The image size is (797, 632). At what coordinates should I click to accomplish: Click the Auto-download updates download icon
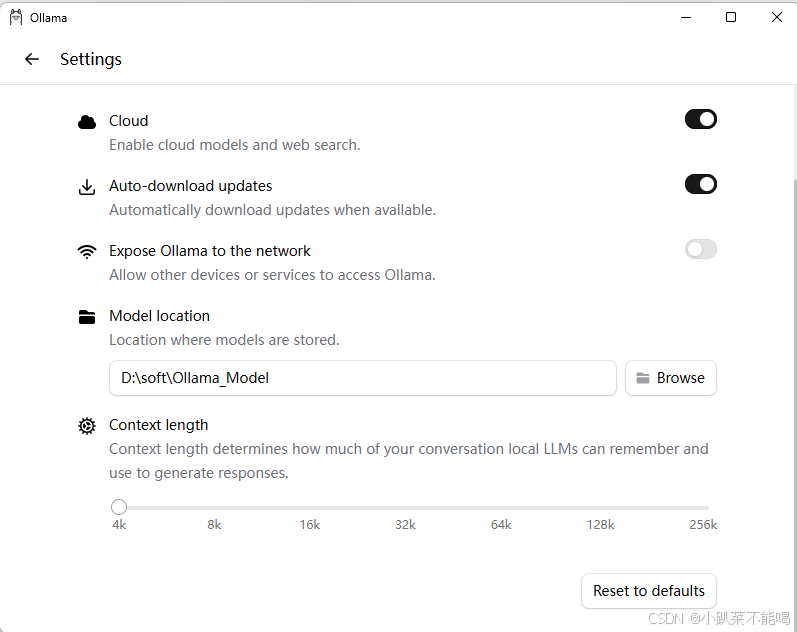[x=87, y=187]
